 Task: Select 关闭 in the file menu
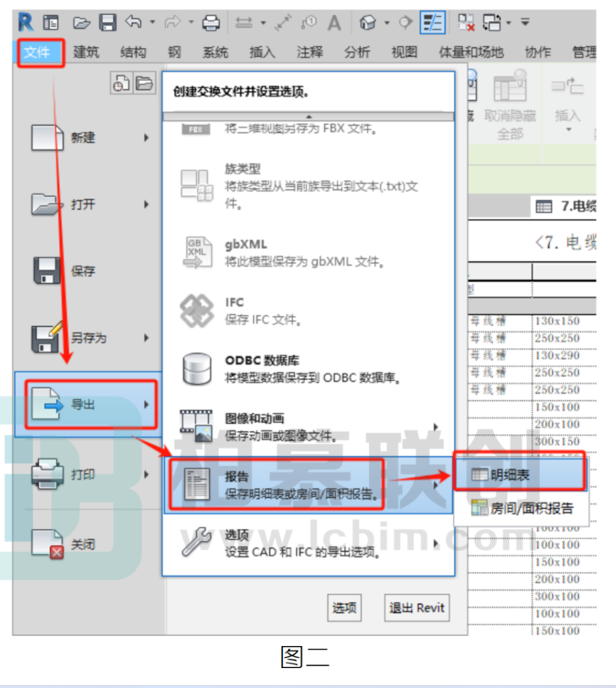pyautogui.click(x=90, y=544)
